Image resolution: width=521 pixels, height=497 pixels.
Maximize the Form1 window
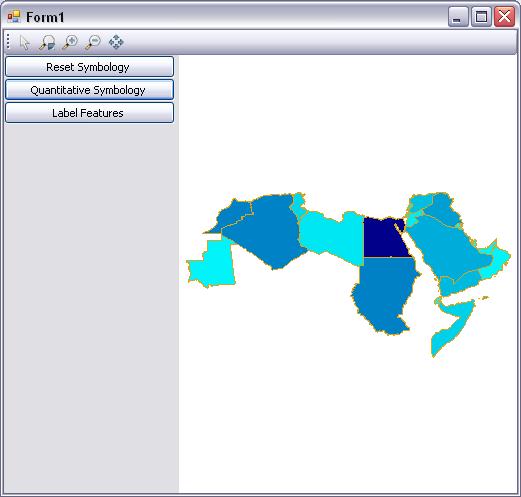pyautogui.click(x=481, y=17)
